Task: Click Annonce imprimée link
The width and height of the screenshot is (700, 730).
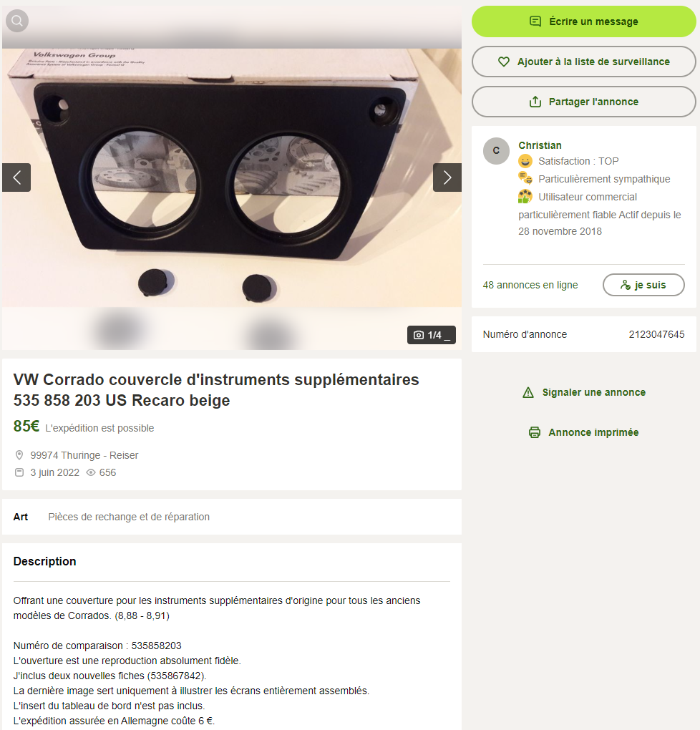Action: [593, 432]
